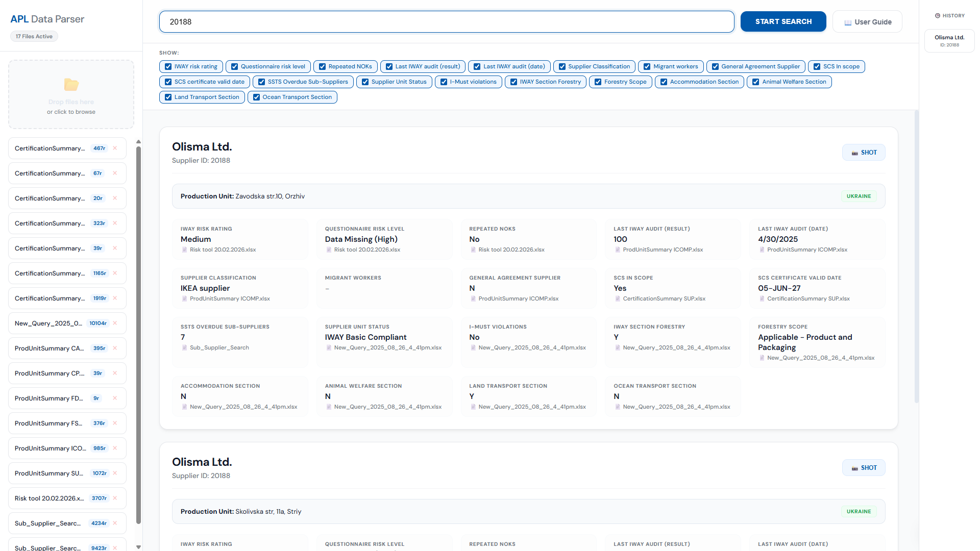Image resolution: width=980 pixels, height=551 pixels.
Task: Remove the ProdUnitSummary FD 9r file
Action: [x=115, y=398]
